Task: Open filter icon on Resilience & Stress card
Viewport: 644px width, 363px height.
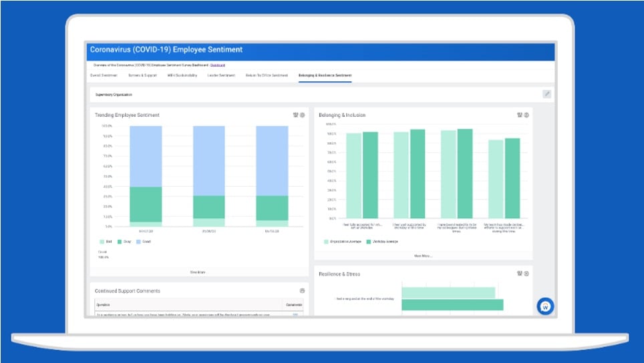Action: (x=520, y=274)
